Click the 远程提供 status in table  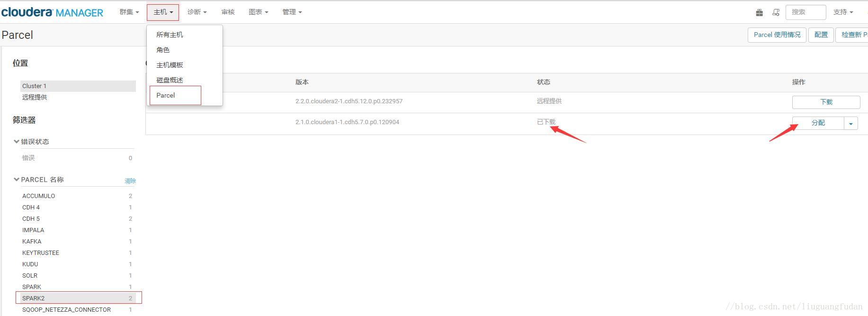point(549,101)
